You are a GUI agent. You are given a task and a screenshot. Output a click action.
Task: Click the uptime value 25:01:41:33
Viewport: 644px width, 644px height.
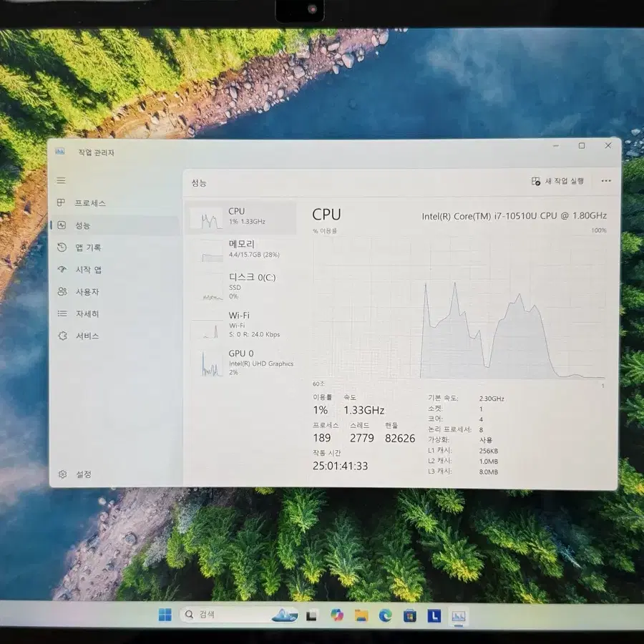340,466
